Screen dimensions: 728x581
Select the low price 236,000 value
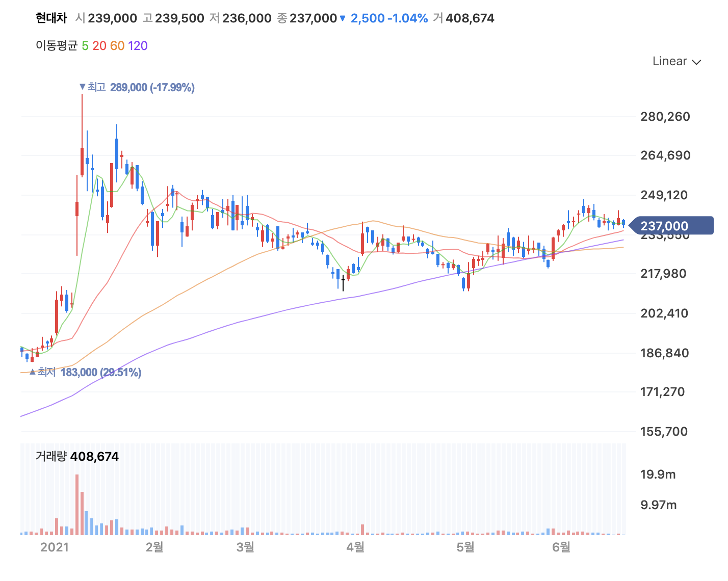pos(247,18)
